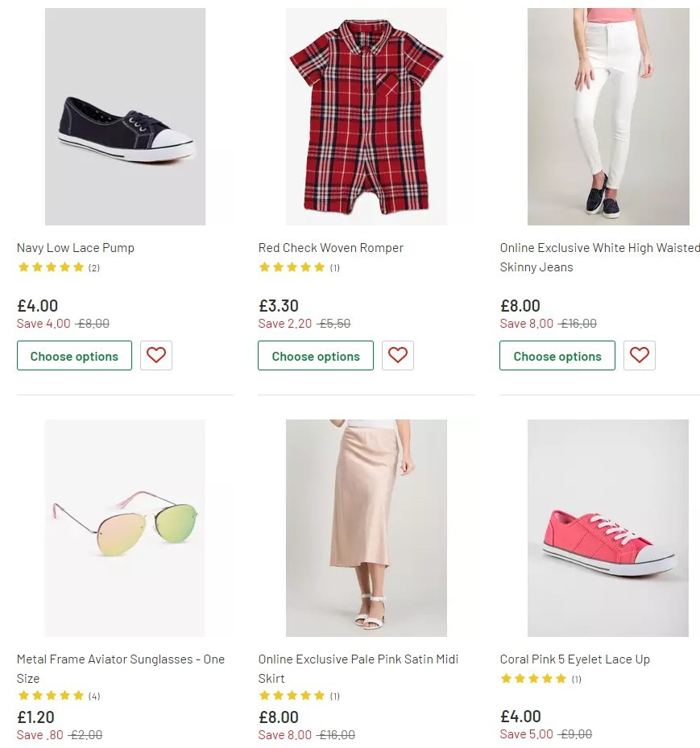Select the Red Check Woven Romper star rating
700x748 pixels.
pos(292,267)
